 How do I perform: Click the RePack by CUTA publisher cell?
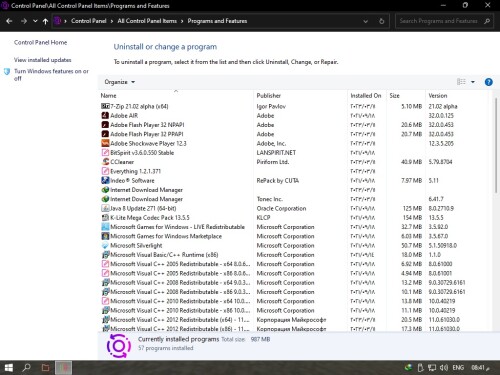278,180
